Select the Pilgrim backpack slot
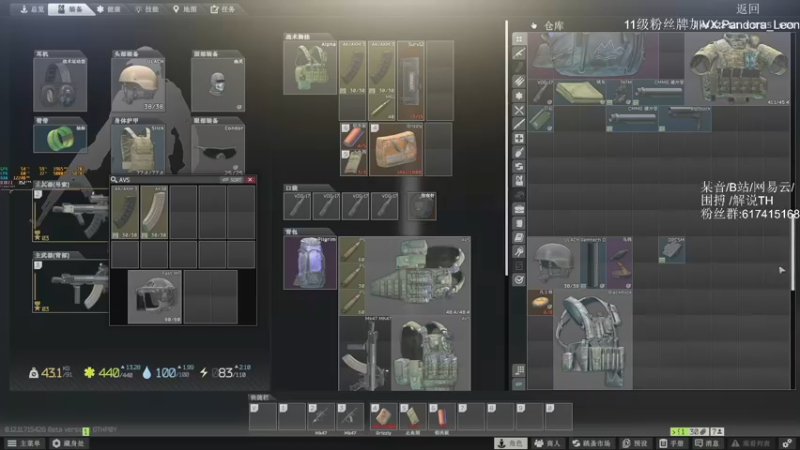The width and height of the screenshot is (800, 450). 310,263
